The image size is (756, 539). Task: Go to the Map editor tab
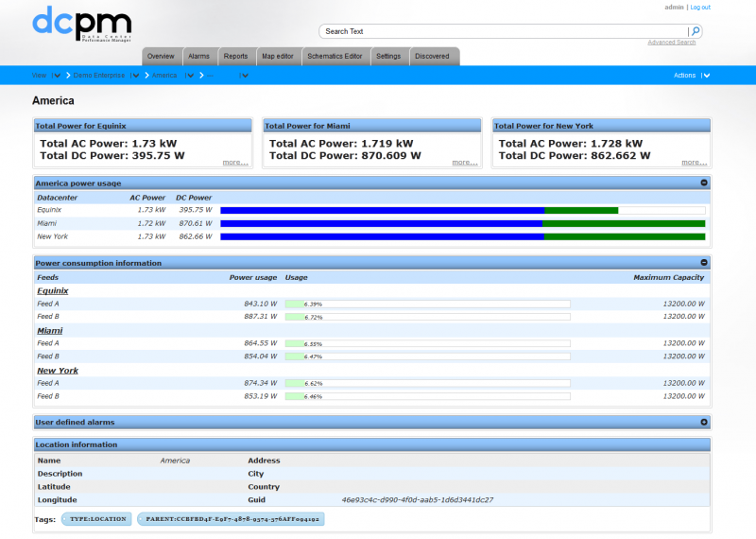pos(277,56)
